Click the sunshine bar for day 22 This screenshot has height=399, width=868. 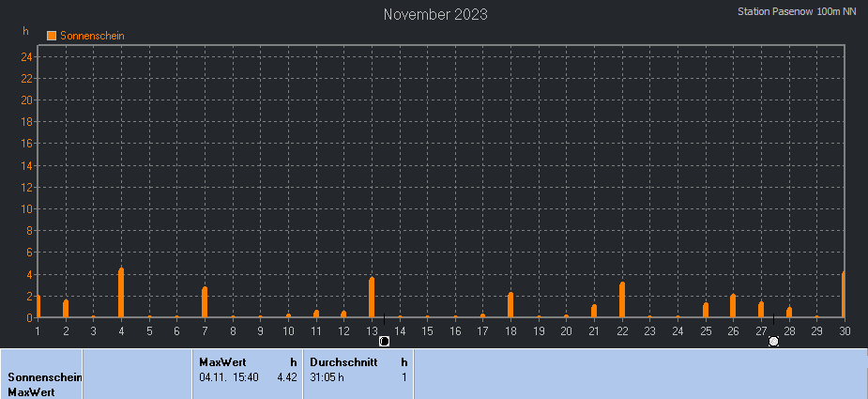click(x=622, y=299)
